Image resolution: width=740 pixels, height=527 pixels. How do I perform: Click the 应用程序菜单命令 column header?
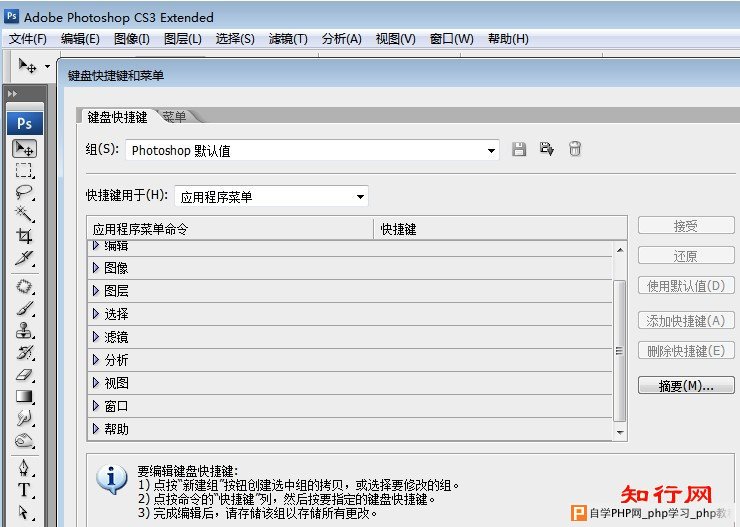pyautogui.click(x=230, y=229)
